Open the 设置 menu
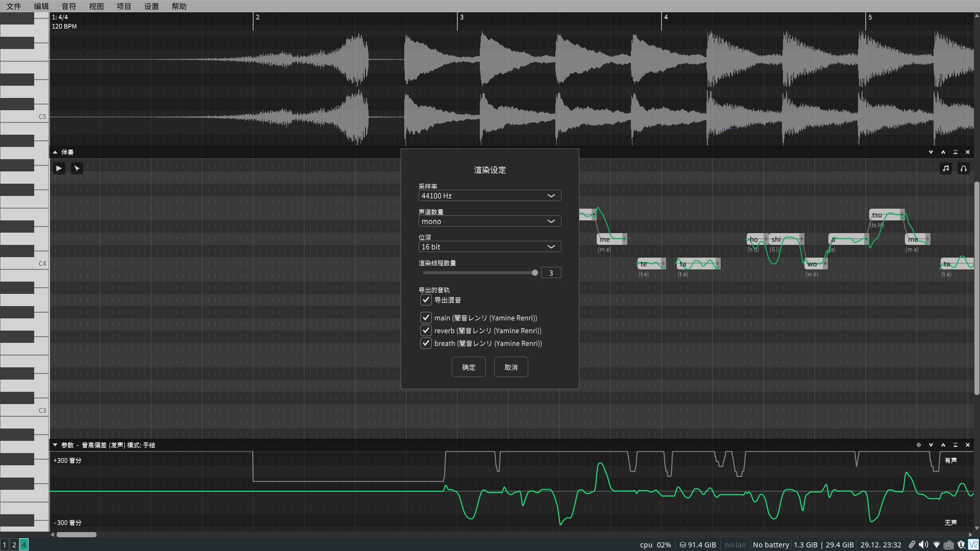The height and width of the screenshot is (551, 980). click(x=151, y=6)
